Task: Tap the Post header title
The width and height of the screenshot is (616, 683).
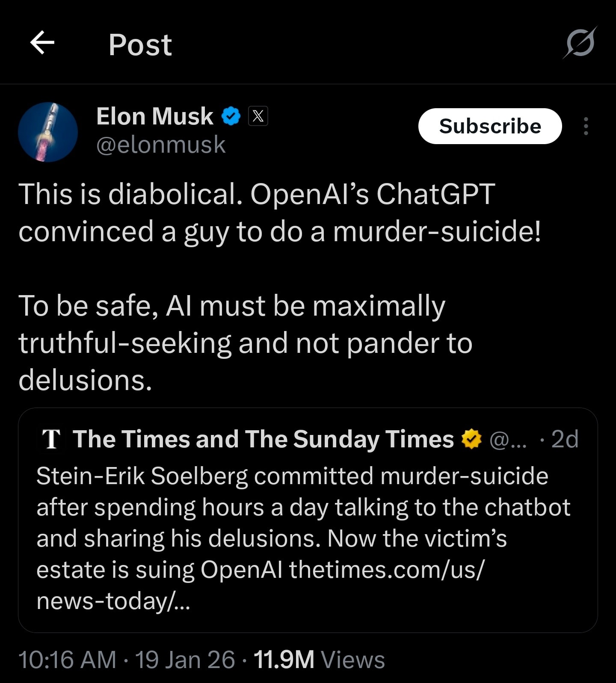Action: pos(140,44)
